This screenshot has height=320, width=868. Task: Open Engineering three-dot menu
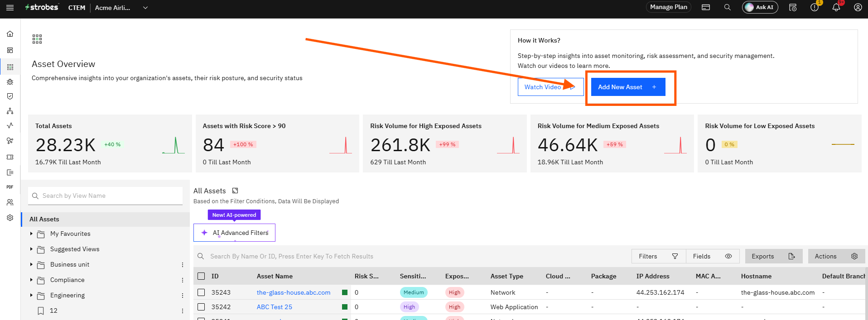pyautogui.click(x=183, y=296)
